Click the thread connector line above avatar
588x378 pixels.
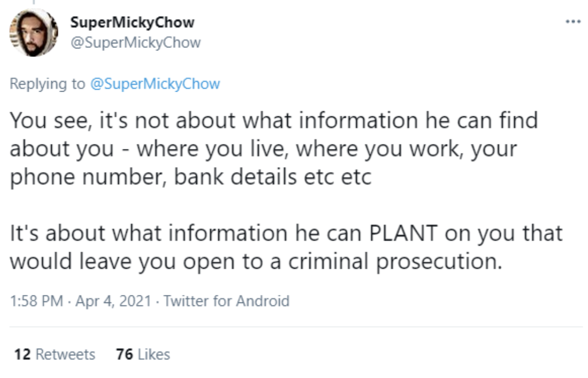pos(34,3)
